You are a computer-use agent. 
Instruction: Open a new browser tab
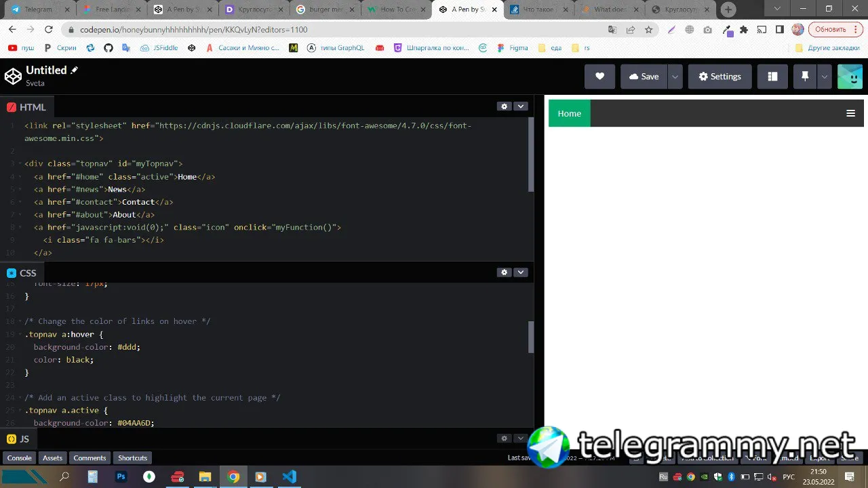point(728,9)
